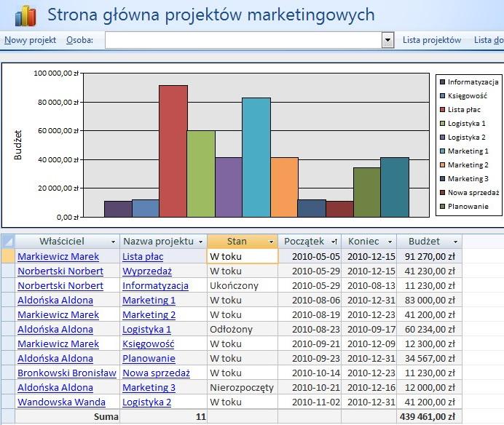Click Markiewicz Marek in Lista płac row
The height and width of the screenshot is (425, 504).
pos(58,257)
